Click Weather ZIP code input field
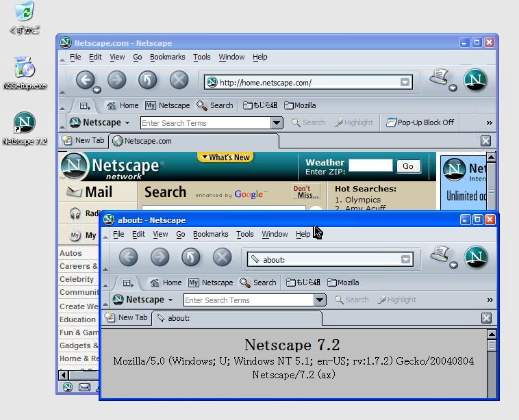Viewport: 519px width, 420px height. [370, 166]
